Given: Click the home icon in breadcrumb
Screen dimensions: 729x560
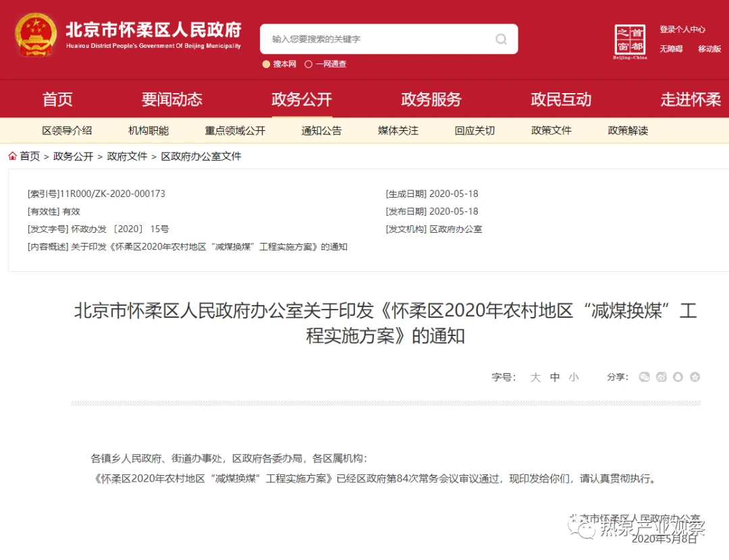Looking at the screenshot, I should [13, 156].
